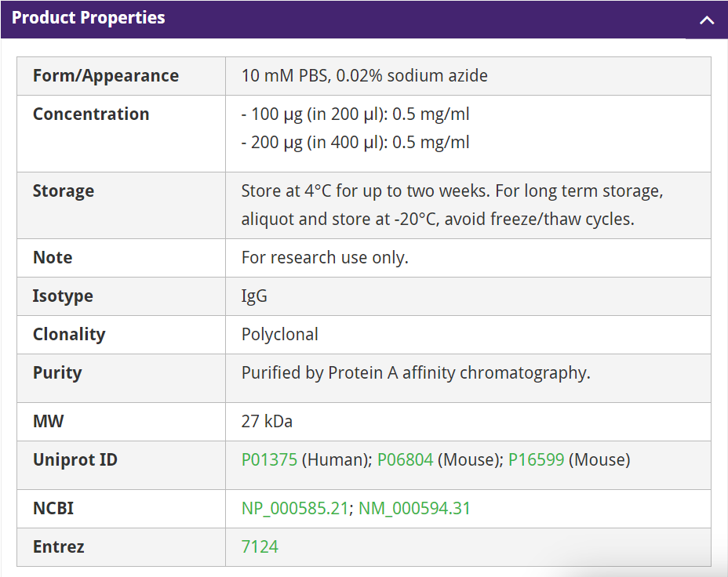Collapse the Product Properties section chevron
The width and height of the screenshot is (728, 577).
(x=706, y=20)
